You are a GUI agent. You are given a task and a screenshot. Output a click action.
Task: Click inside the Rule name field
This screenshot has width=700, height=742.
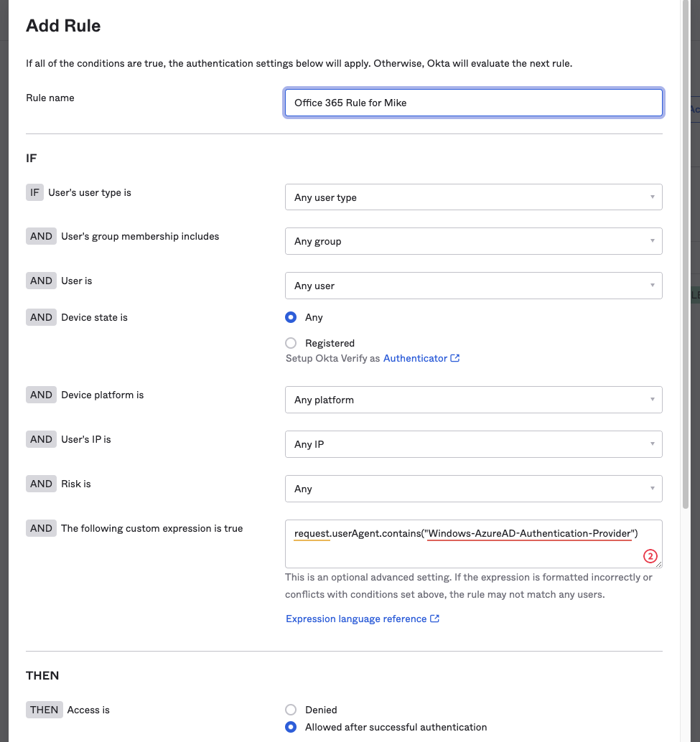pos(474,103)
